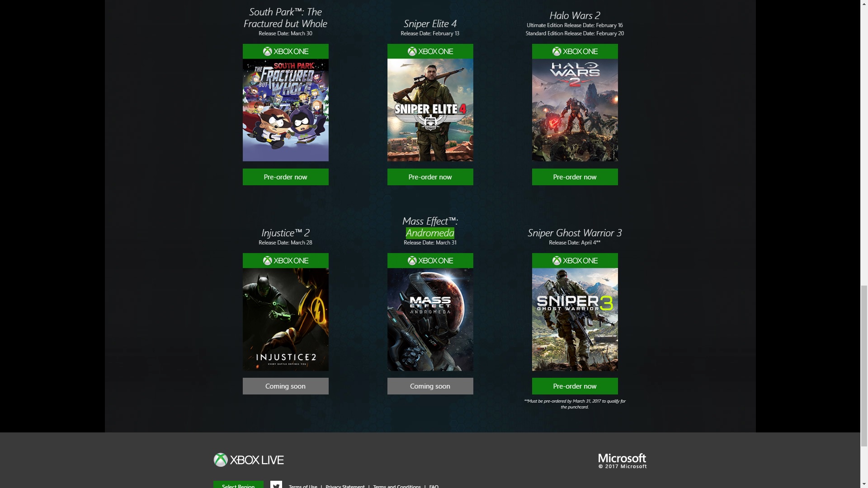This screenshot has width=868, height=488.
Task: Click the Twitter bird icon in footer
Action: point(276,485)
